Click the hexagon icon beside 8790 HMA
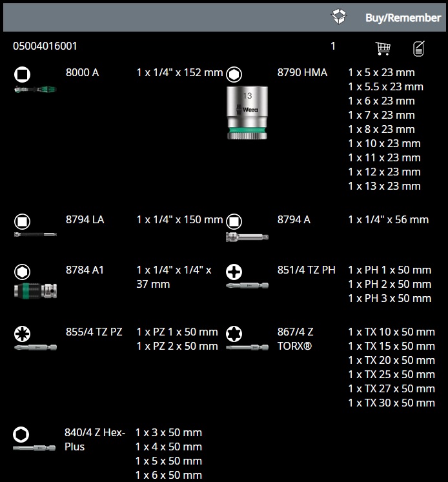Screen dimensions: 448x482 click(234, 74)
